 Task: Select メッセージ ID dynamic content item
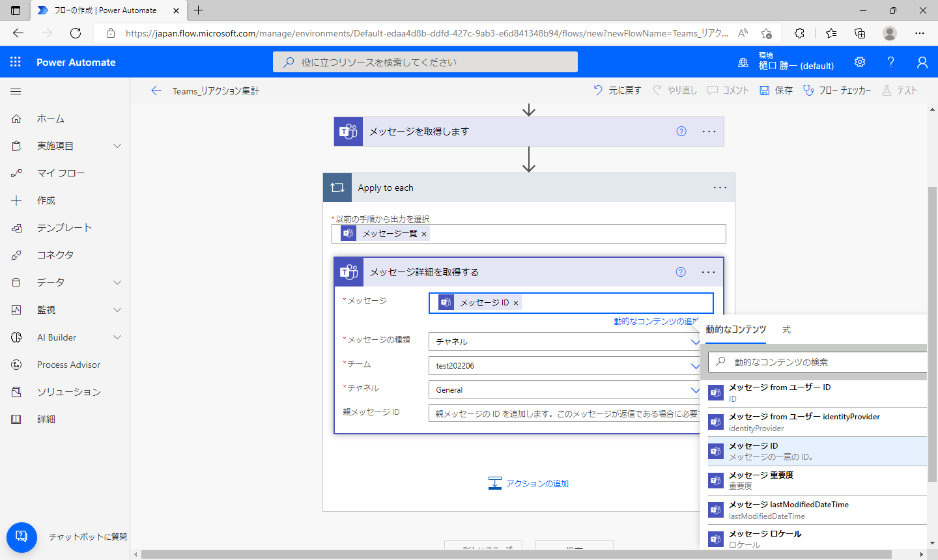tap(817, 451)
